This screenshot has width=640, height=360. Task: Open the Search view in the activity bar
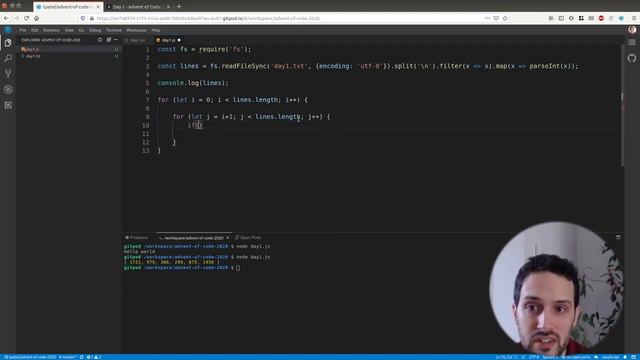(x=8, y=58)
